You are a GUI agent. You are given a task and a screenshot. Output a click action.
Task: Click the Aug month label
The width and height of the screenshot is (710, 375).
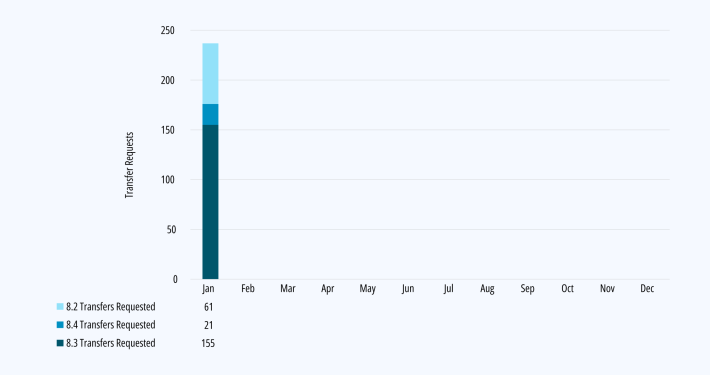click(487, 289)
